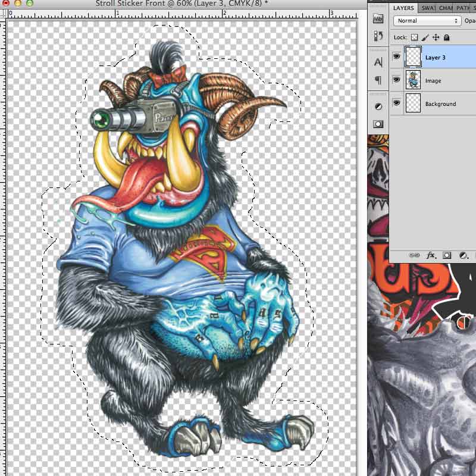Open the Character panel icon
This screenshot has height=476, width=476.
click(378, 62)
